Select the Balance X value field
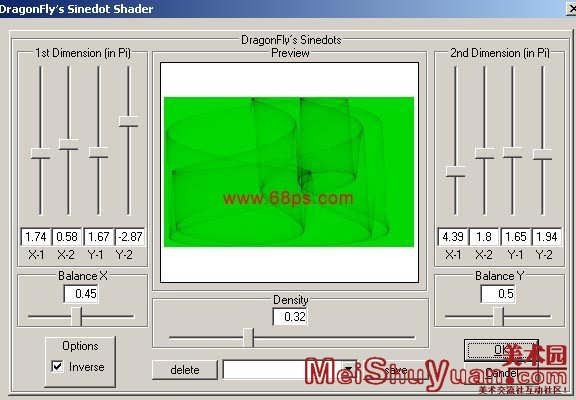The image size is (576, 400). point(81,294)
